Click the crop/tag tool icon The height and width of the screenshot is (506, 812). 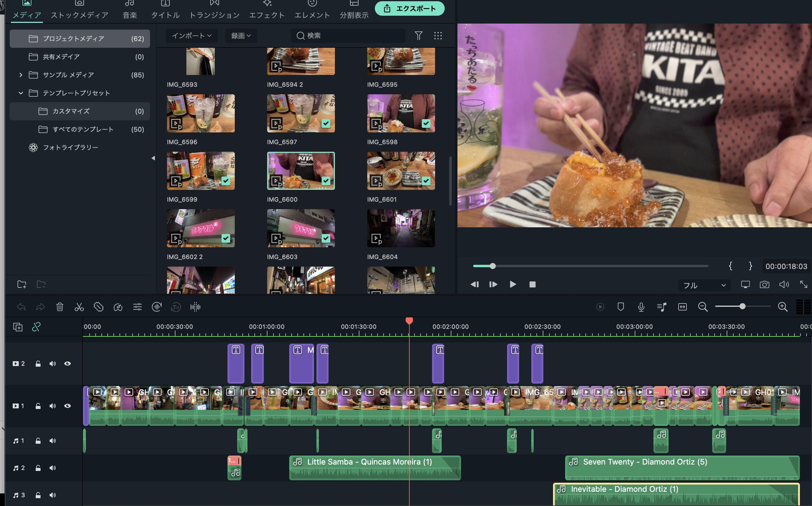point(98,307)
